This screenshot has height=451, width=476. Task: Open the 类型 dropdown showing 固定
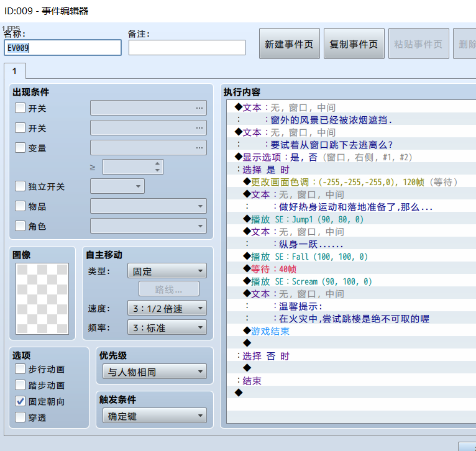tap(167, 271)
